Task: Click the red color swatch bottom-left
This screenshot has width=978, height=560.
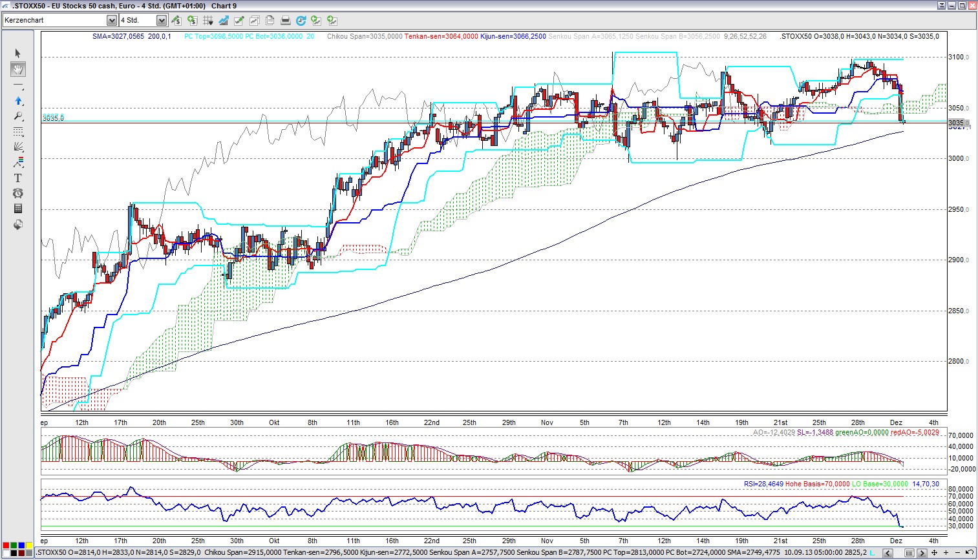Action: 6,546
